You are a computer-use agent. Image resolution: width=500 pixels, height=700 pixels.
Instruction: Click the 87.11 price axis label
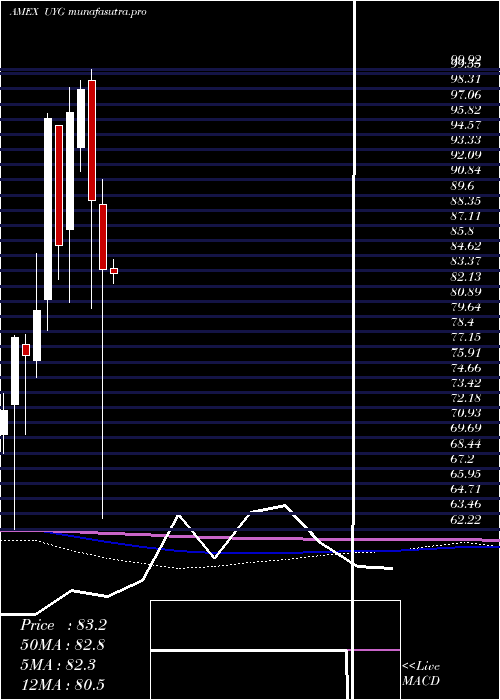466,216
